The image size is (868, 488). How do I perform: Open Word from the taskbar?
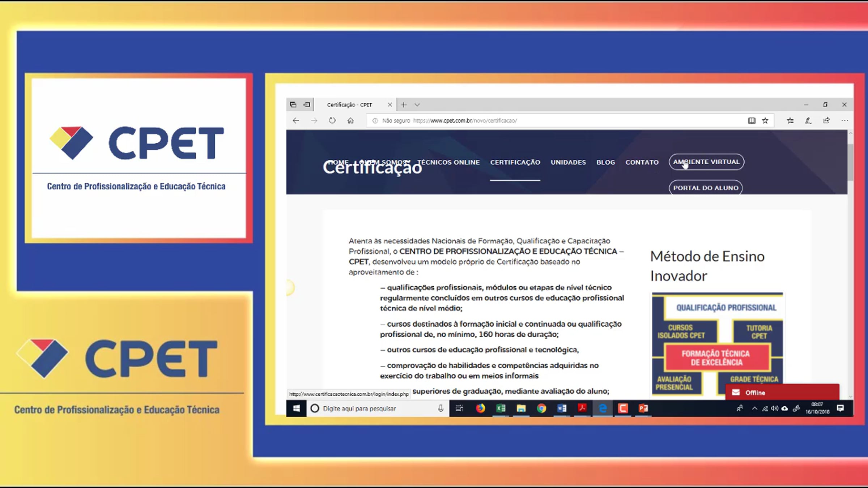click(x=562, y=408)
